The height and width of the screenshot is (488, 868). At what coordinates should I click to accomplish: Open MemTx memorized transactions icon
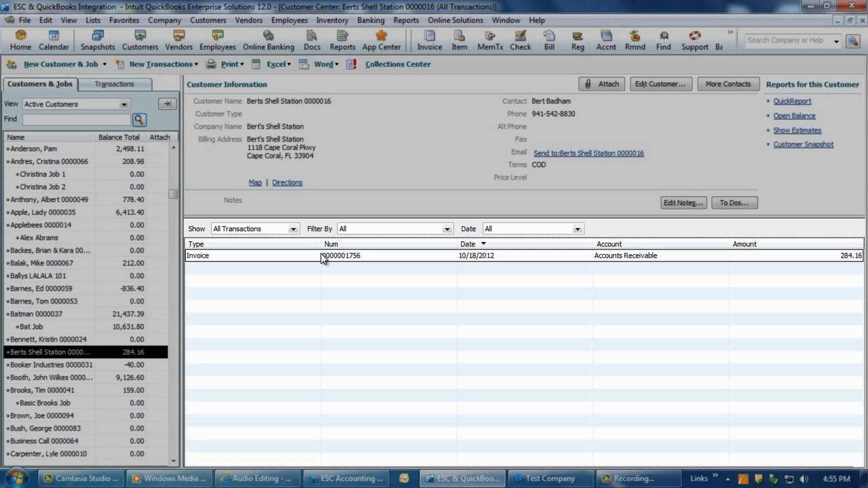[490, 40]
